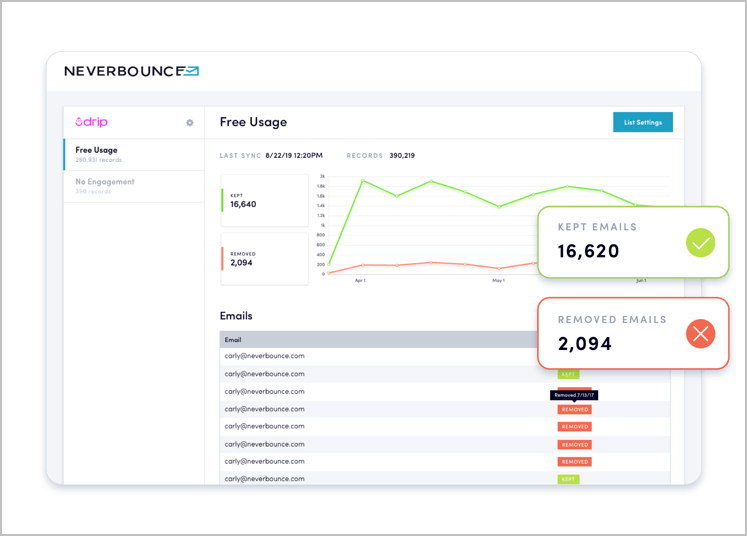Click the Drip logo in sidebar
This screenshot has height=536, width=747.
point(92,122)
